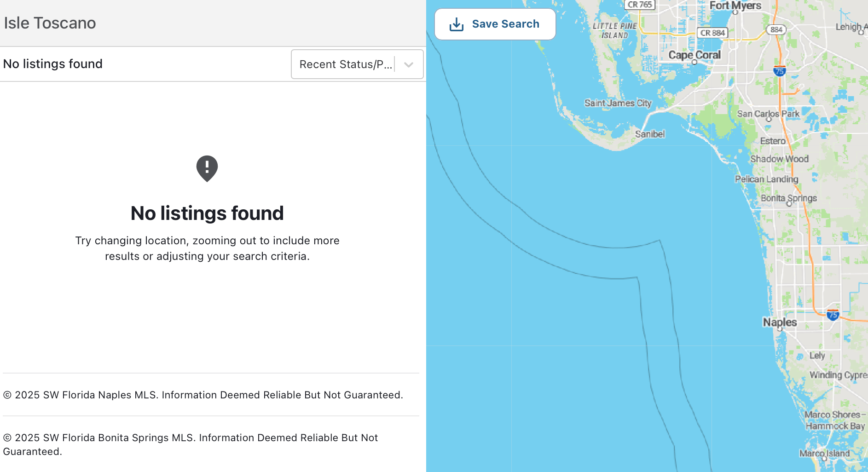This screenshot has height=472, width=868.
Task: Click the Sanibel label on the map
Action: point(649,134)
